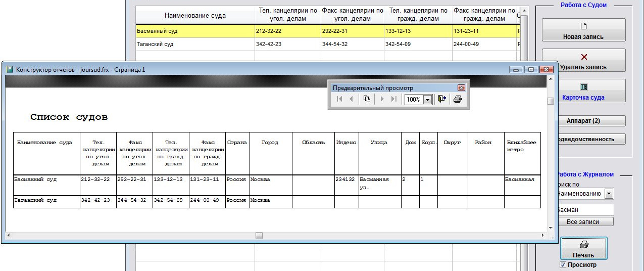Image resolution: width=644 pixels, height=271 pixels.
Task: Jump to last page in preview toolbar
Action: 394,100
